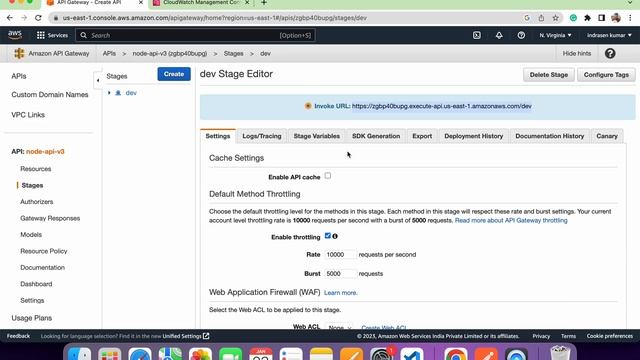Click the Burst requests input field
640x360 pixels.
click(340, 274)
